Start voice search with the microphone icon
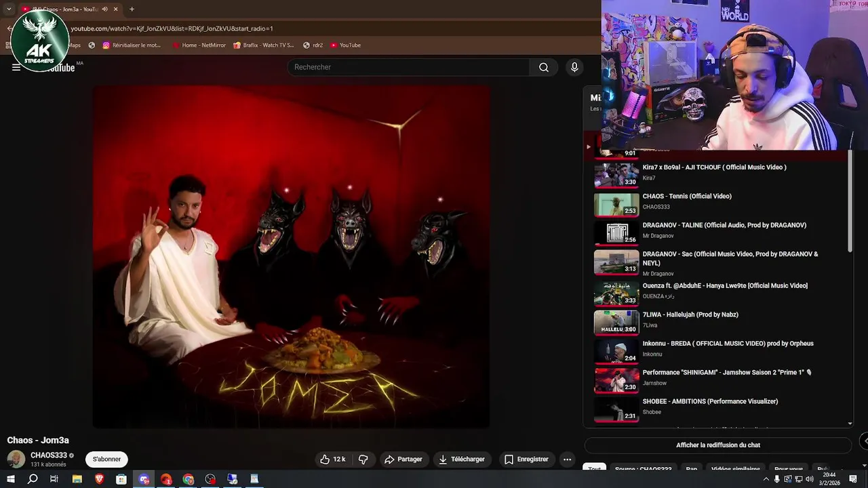This screenshot has width=868, height=488. pos(574,67)
